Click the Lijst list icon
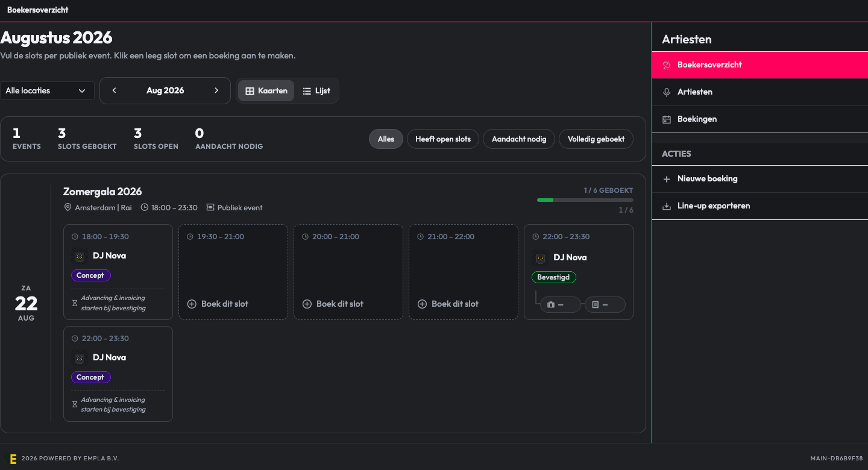Image resolution: width=868 pixels, height=470 pixels. tap(307, 91)
